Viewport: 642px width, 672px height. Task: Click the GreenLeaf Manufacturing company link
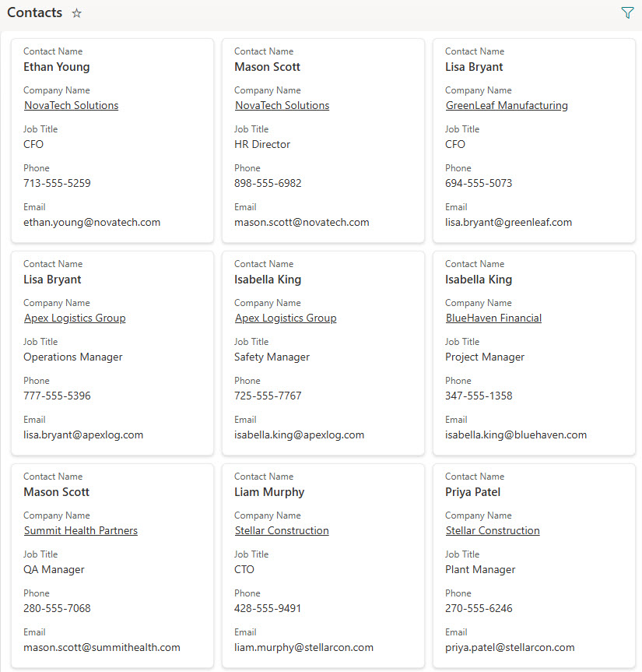506,106
